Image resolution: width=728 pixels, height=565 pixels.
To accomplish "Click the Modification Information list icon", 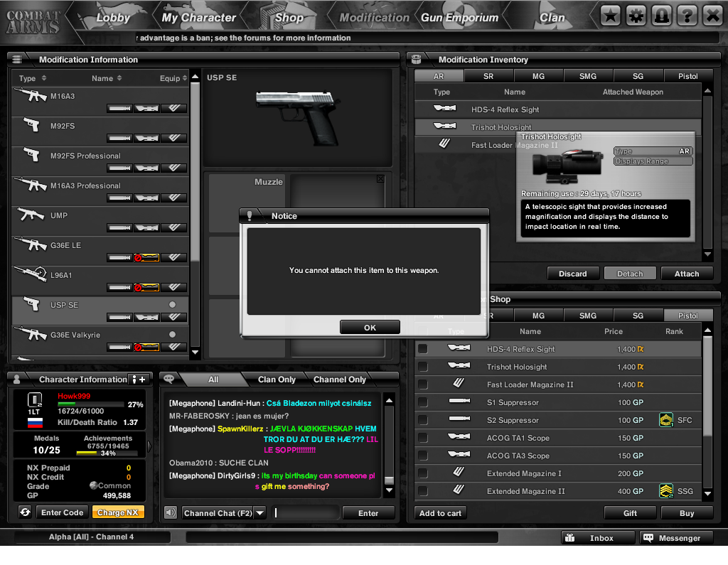I will coord(17,59).
